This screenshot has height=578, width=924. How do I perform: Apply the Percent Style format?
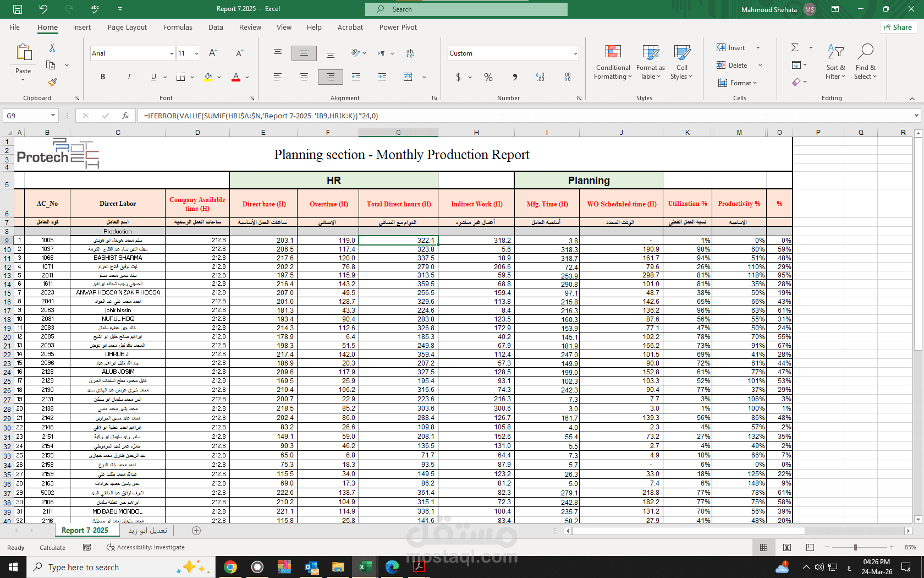pos(488,77)
